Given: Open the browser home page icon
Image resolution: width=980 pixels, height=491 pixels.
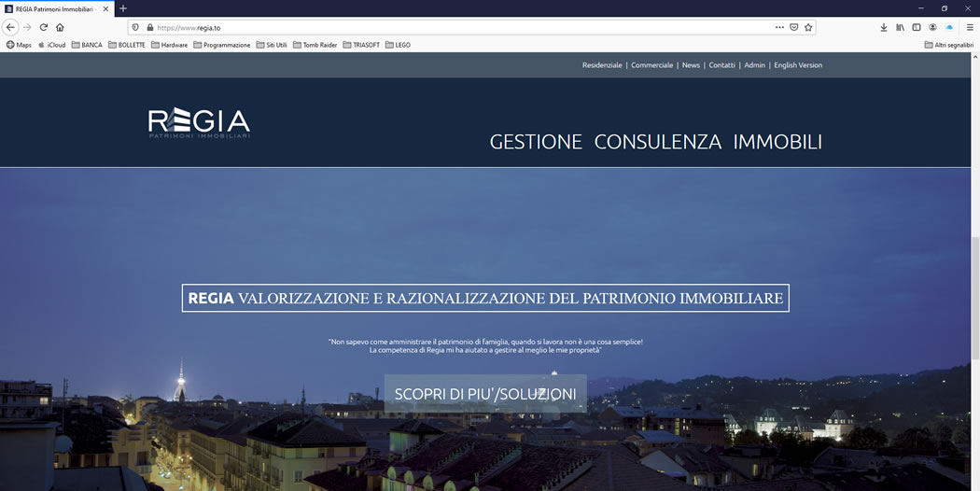Looking at the screenshot, I should tap(60, 27).
